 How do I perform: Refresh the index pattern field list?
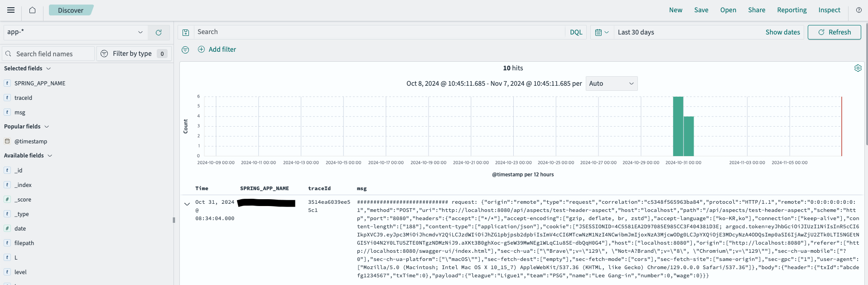point(159,32)
